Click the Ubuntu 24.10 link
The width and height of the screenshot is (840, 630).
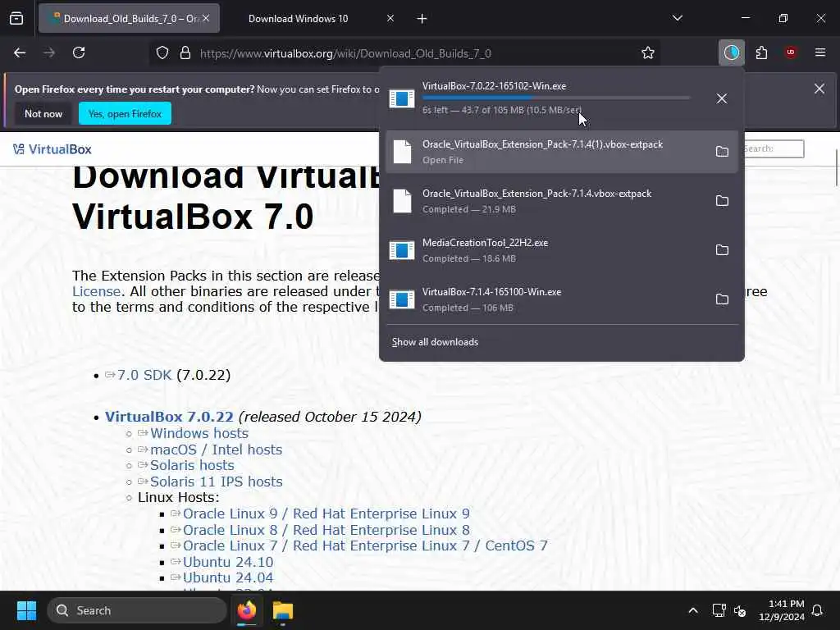228,562
